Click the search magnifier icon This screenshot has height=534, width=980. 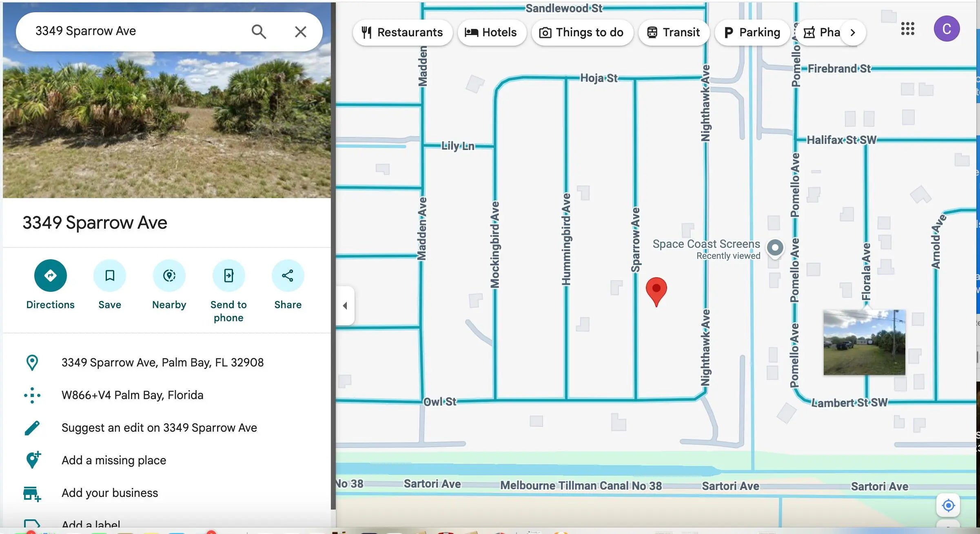coord(259,32)
